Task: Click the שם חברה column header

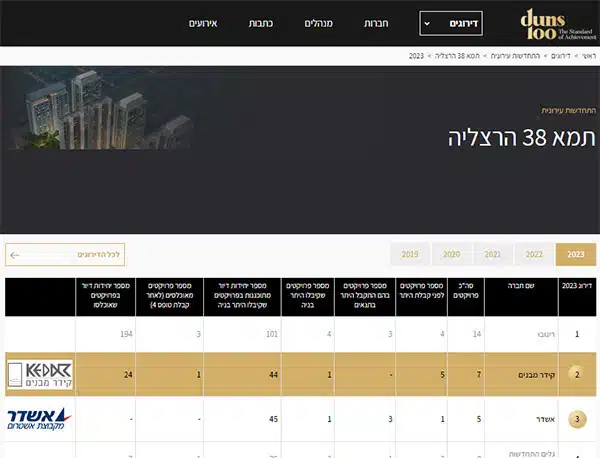Action: (x=521, y=297)
